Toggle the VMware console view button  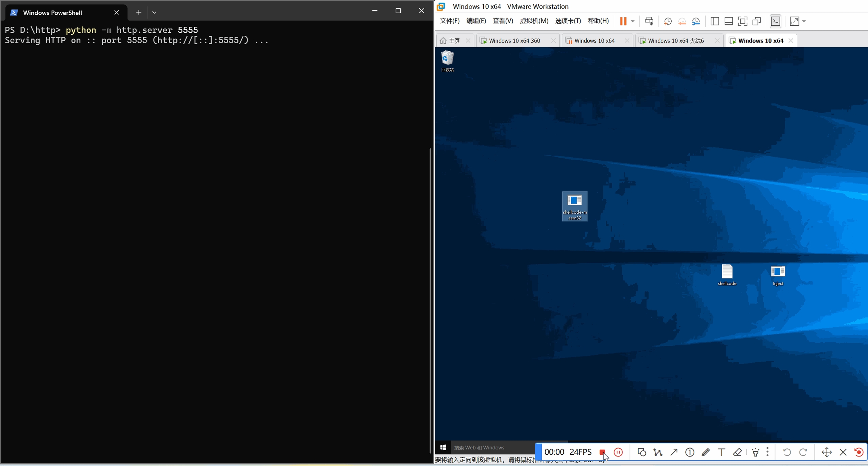click(775, 21)
